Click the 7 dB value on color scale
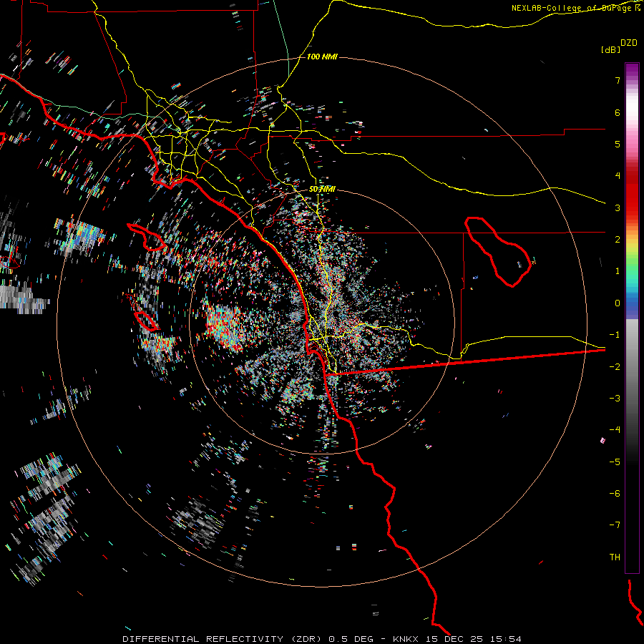Viewport: 644px width, 644px height. [x=618, y=80]
